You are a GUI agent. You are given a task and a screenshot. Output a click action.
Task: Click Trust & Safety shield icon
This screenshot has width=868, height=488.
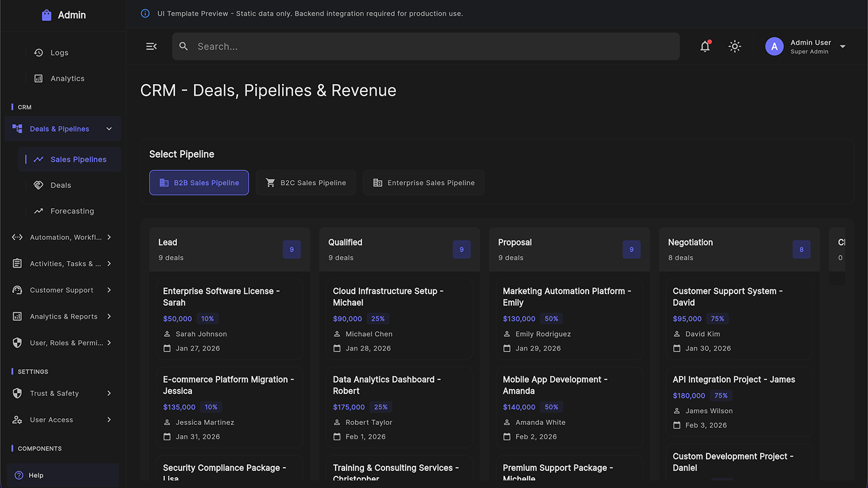(x=17, y=393)
